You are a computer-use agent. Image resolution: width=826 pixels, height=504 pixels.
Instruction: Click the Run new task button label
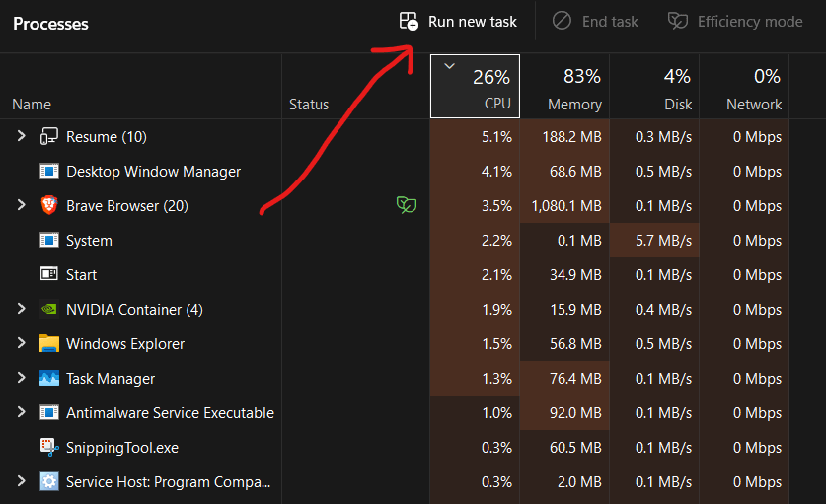pos(473,22)
